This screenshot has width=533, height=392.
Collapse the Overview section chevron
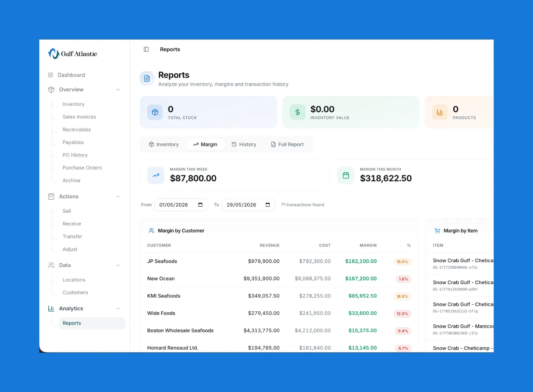[118, 90]
